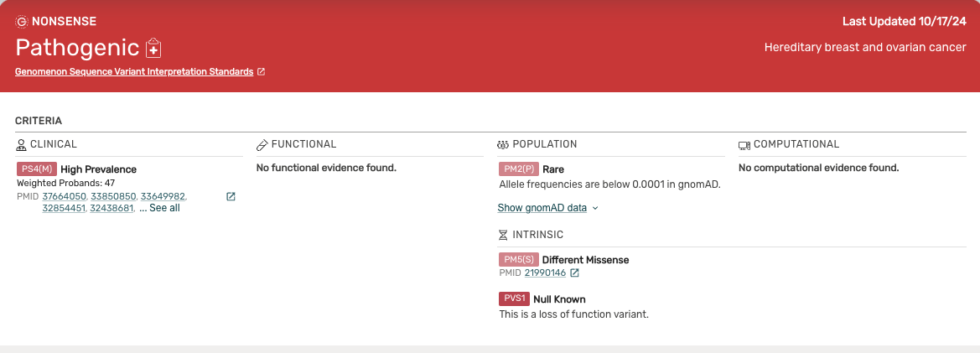This screenshot has height=353, width=980.
Task: Open the external link icon after Interpretation Standards
Action: pos(262,72)
